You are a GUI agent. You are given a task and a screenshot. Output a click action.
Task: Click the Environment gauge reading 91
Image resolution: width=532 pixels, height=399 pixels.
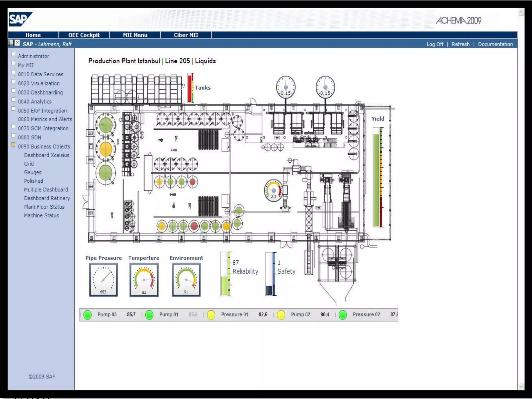click(186, 280)
